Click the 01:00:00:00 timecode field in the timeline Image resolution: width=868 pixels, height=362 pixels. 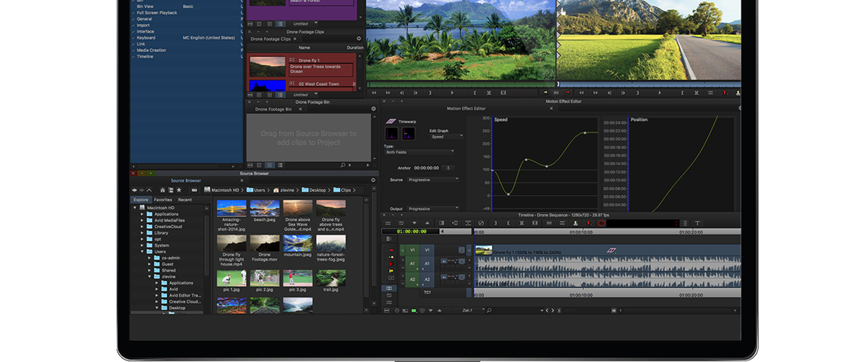point(409,231)
